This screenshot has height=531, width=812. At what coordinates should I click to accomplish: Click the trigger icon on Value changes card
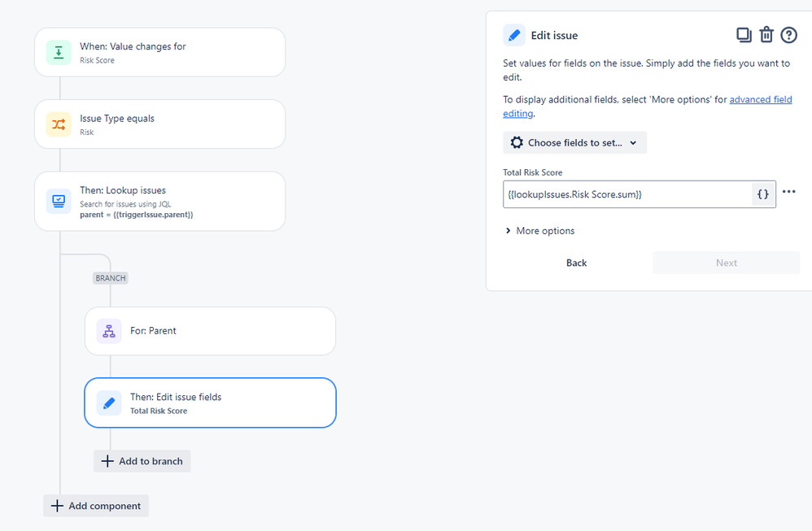59,53
